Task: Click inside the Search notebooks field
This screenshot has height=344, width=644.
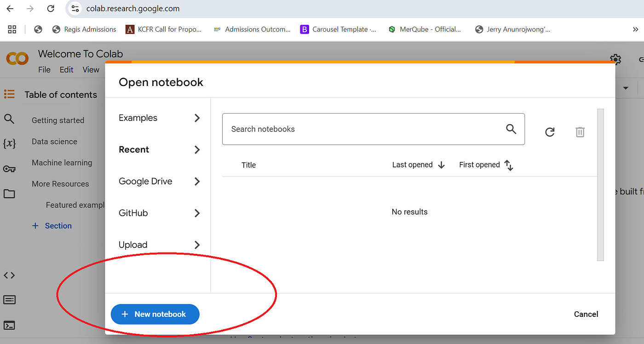Action: click(373, 129)
